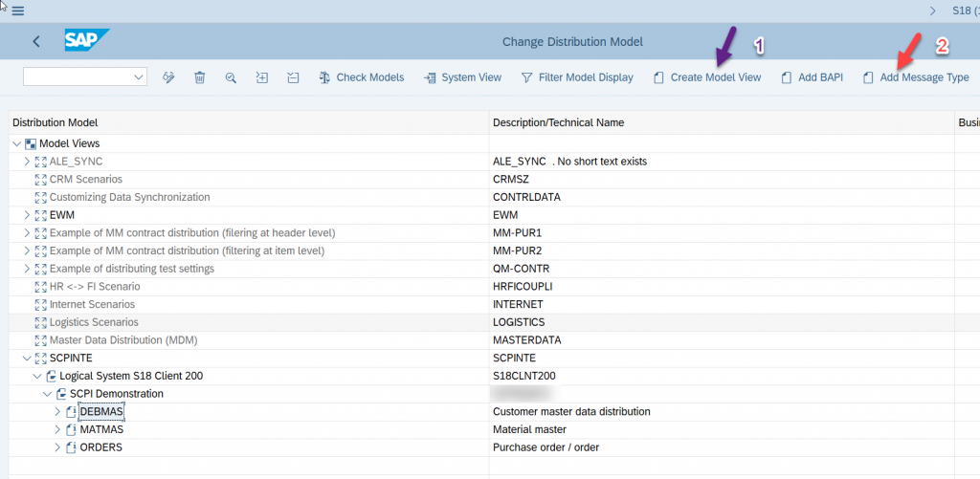Click the MATMAS message type icon

point(71,429)
